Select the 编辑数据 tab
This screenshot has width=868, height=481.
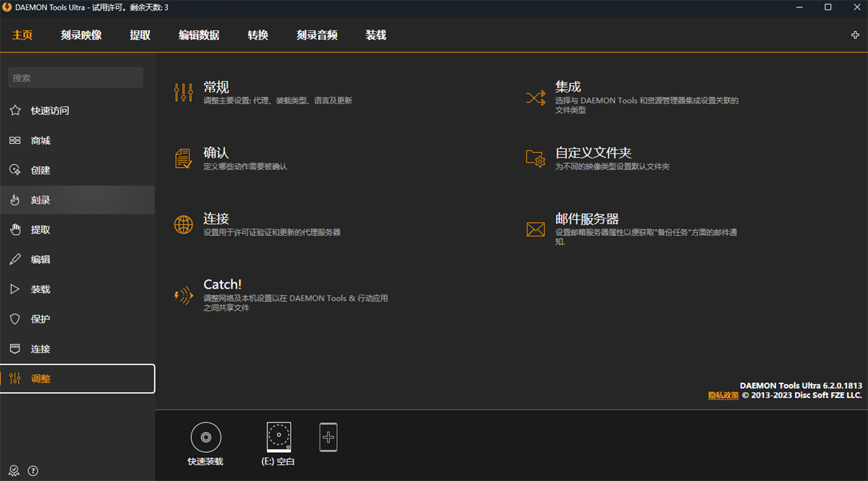coord(199,35)
